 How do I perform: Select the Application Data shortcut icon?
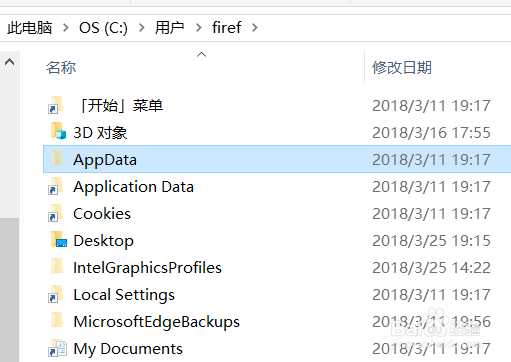[x=56, y=186]
